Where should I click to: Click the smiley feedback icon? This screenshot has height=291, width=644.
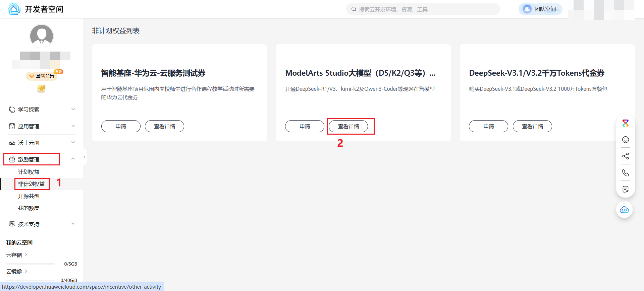click(x=626, y=140)
